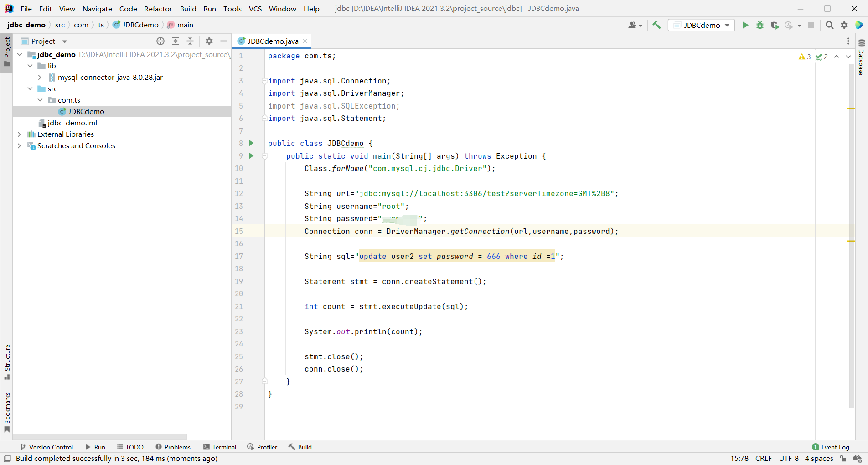Collapse the com.ts package

(40, 100)
